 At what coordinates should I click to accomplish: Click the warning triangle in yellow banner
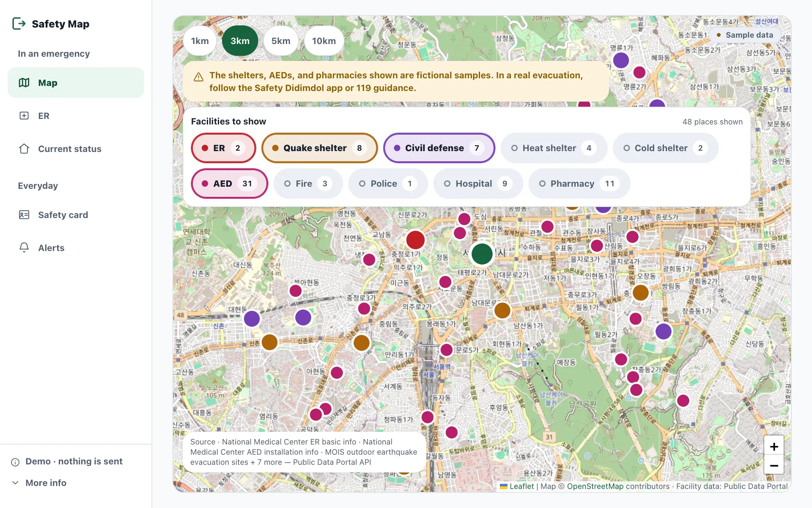click(x=198, y=77)
